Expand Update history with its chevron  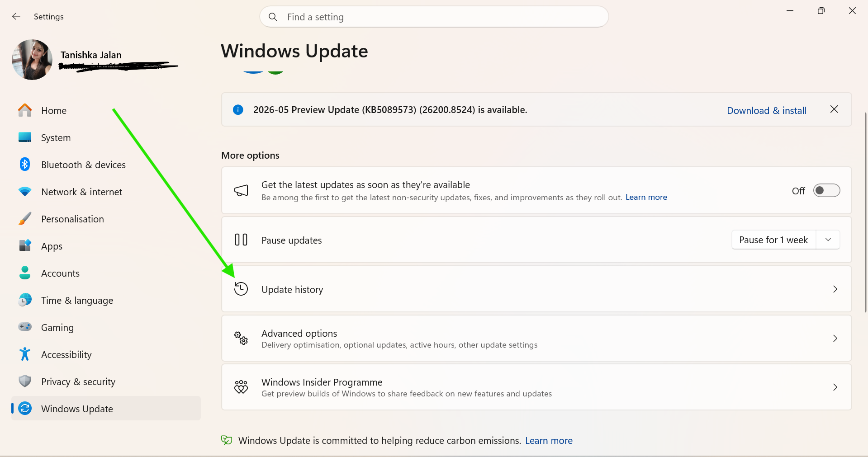[835, 289]
